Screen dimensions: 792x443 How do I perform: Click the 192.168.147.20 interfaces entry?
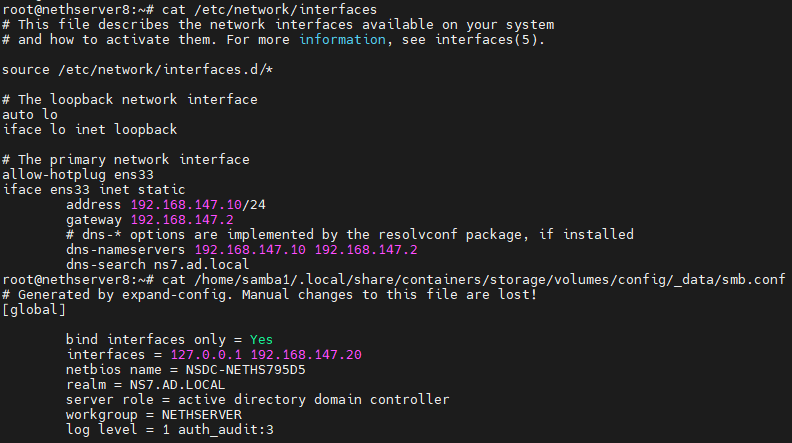click(x=306, y=355)
